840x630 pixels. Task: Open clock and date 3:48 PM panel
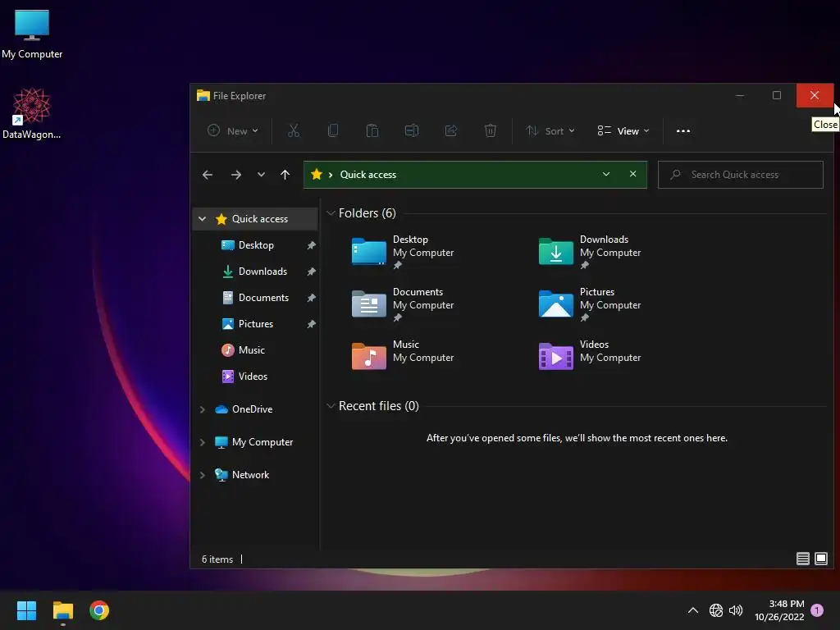(x=779, y=610)
